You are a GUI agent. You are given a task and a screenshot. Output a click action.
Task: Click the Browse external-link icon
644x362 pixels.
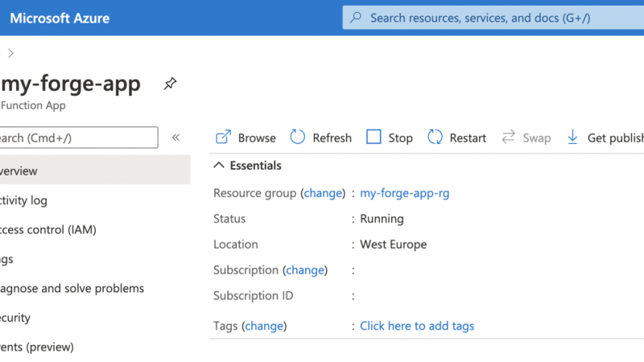click(x=224, y=137)
